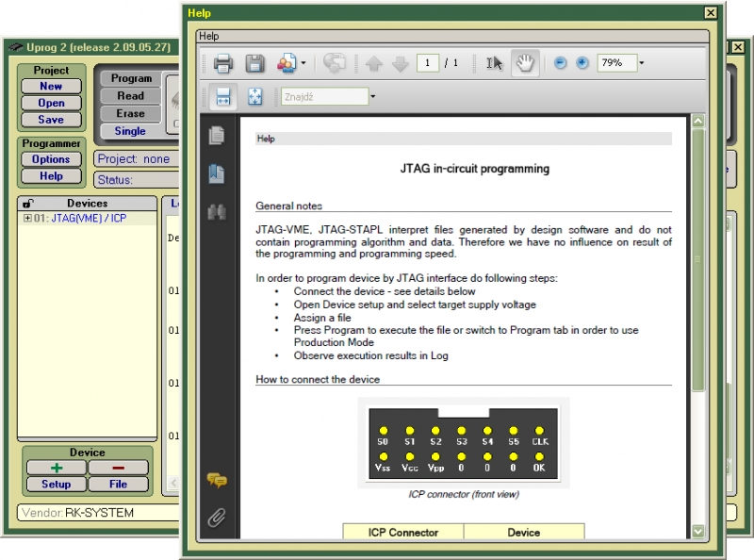This screenshot has width=754, height=560.
Task: Activate the Hand pan tool
Action: tap(525, 62)
